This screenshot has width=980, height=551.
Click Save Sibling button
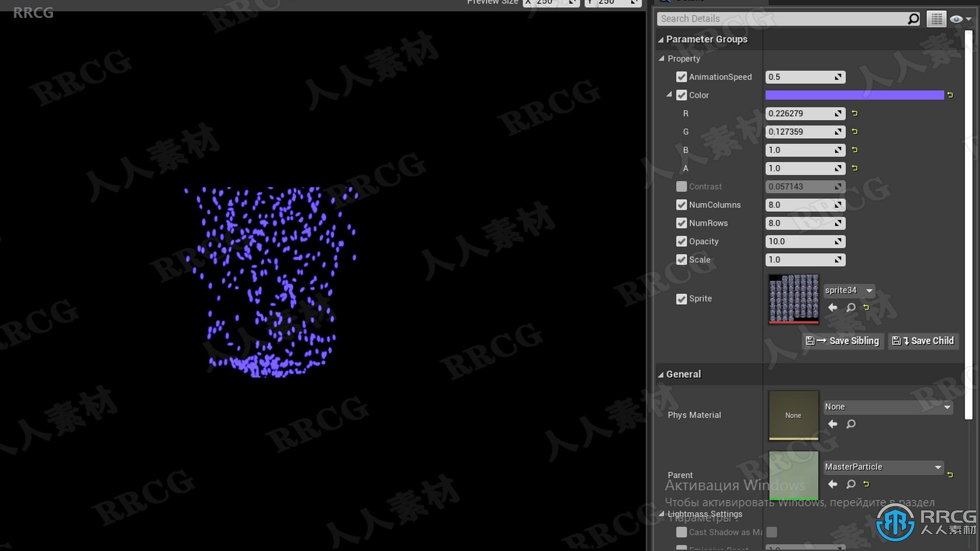pos(843,340)
